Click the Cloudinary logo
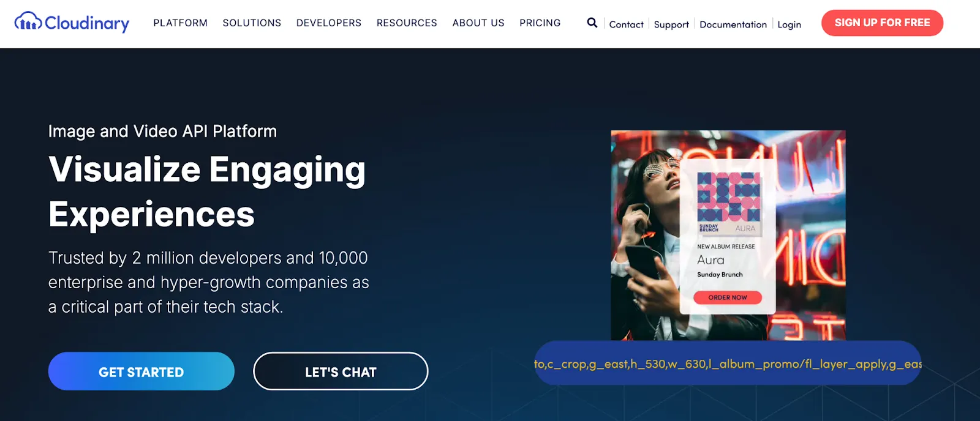Screen dimensions: 980x421 click(72, 23)
